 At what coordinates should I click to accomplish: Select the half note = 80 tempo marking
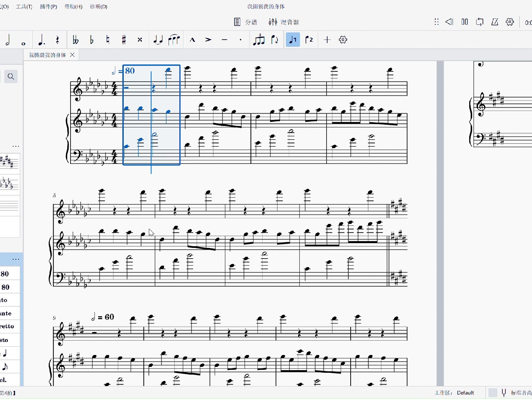coord(124,71)
